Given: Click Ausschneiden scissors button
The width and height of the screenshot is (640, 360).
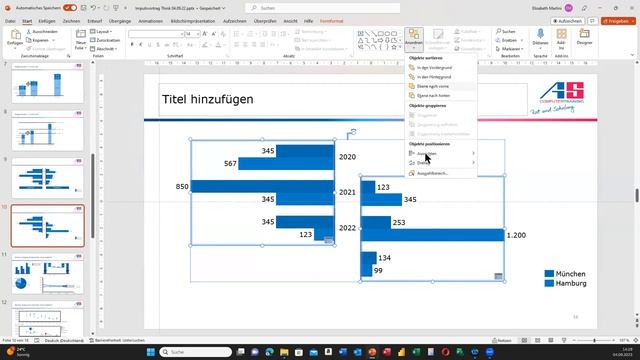Looking at the screenshot, I should 42,31.
